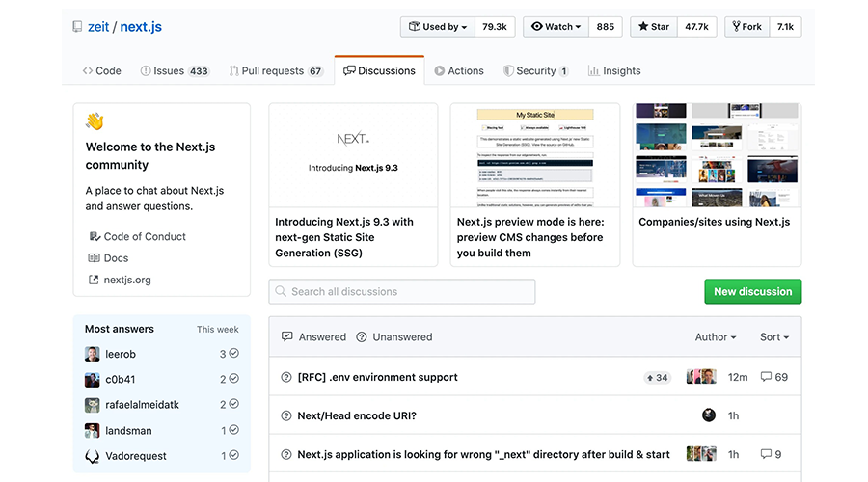
Task: Open the My Static Site preview thumbnail
Action: [534, 155]
